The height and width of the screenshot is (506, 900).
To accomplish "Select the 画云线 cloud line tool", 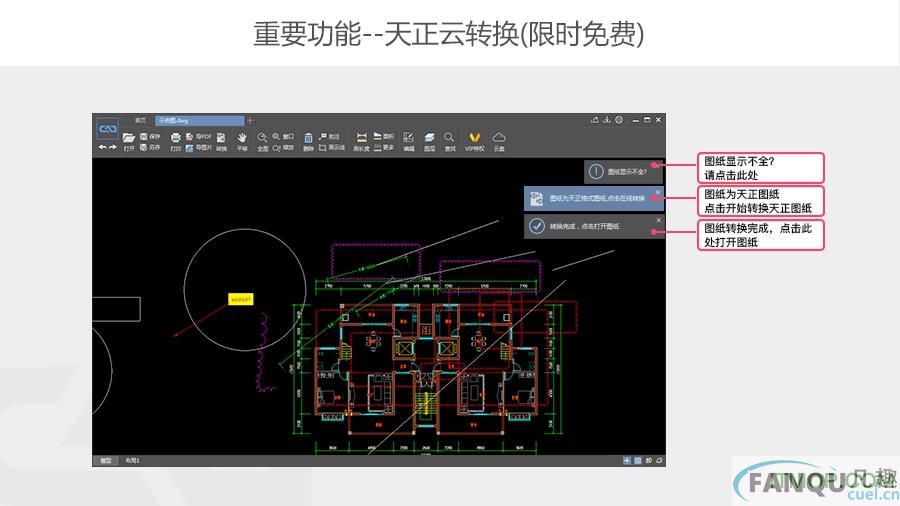I will click(332, 147).
